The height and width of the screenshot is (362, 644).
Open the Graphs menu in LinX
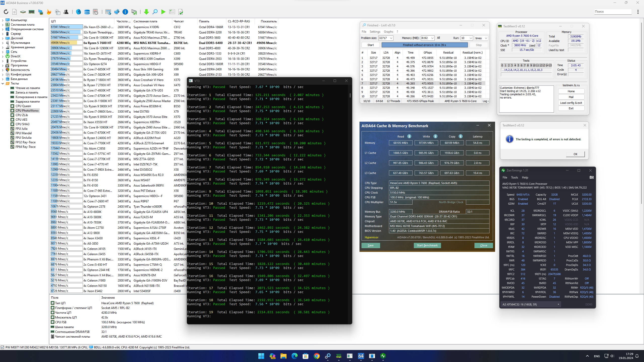click(x=388, y=32)
